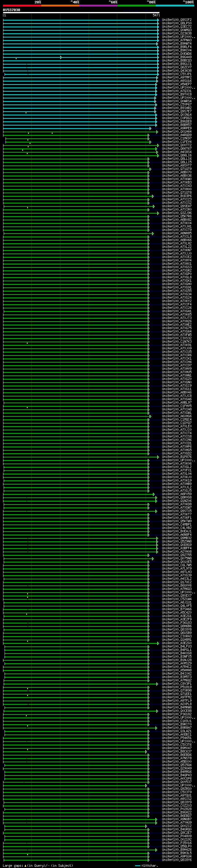This screenshot has width=197, height=868.
Task: Open the UniRef100_A8PX59 hit label
Action: tap(176, 494)
